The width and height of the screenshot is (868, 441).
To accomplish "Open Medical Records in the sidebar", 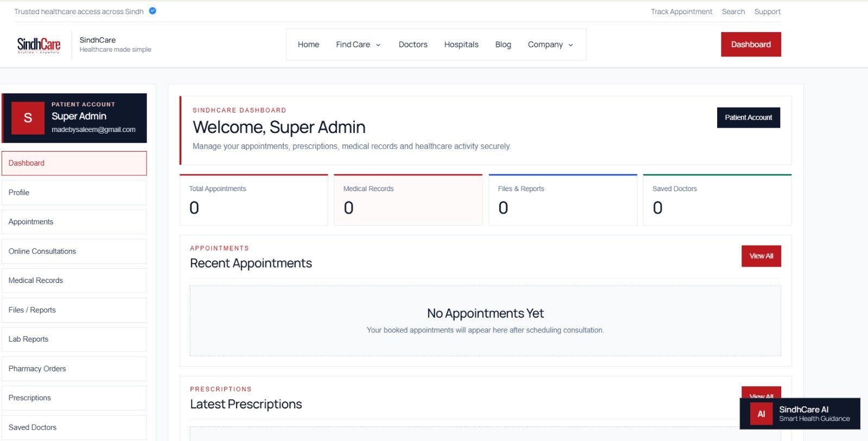I will point(74,280).
